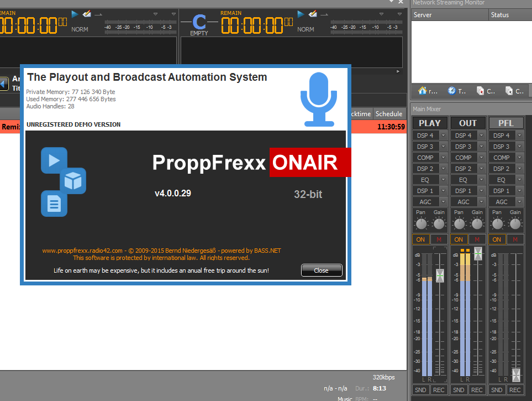Click the Status column header
532x401 pixels.
coord(510,14)
